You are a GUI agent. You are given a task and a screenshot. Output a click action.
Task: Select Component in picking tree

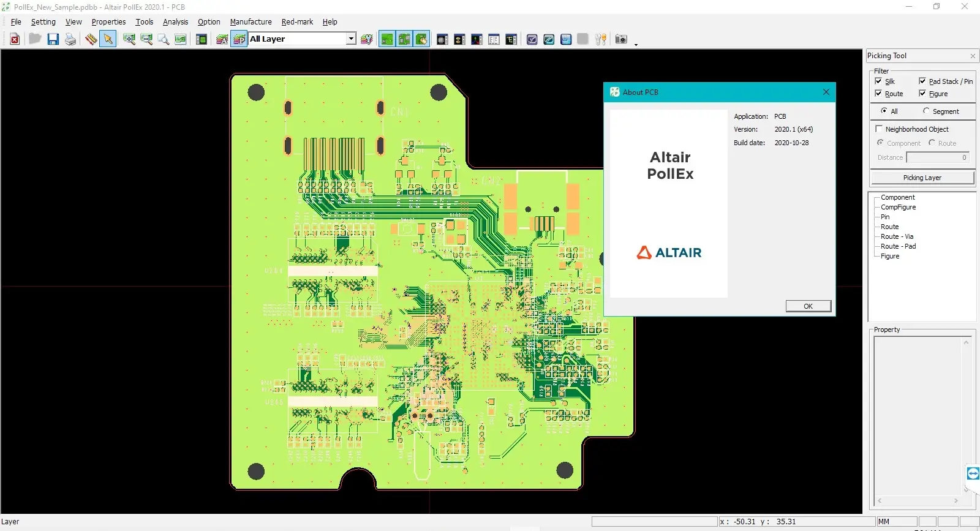[x=897, y=197]
